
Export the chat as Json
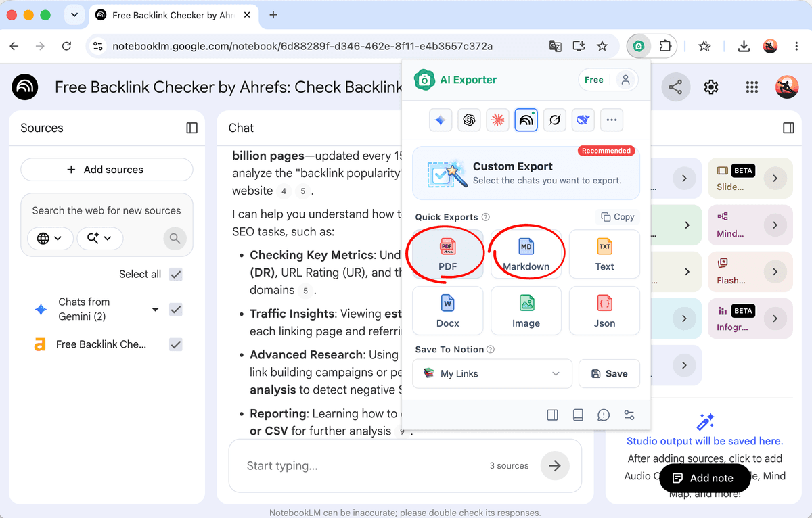(x=604, y=311)
